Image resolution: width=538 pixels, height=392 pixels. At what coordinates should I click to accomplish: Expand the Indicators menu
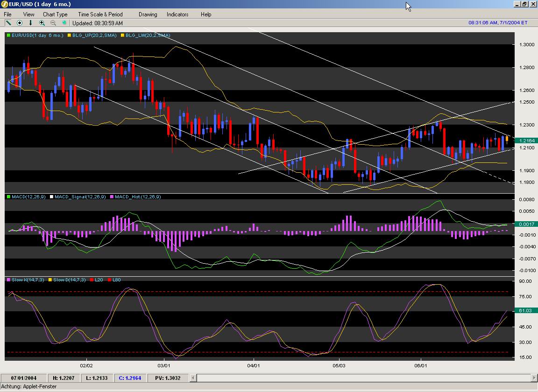[x=177, y=14]
